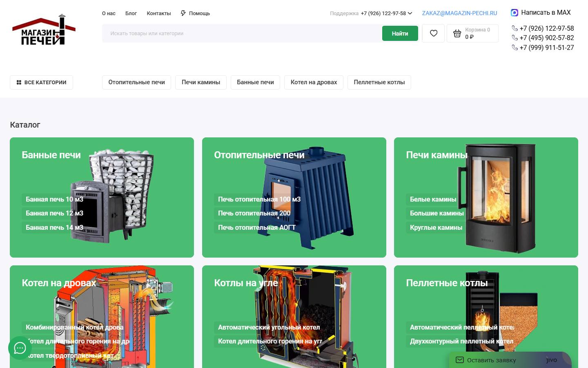Viewport: 588px width, 368px height.
Task: Click the MAX messenger icon
Action: [514, 13]
